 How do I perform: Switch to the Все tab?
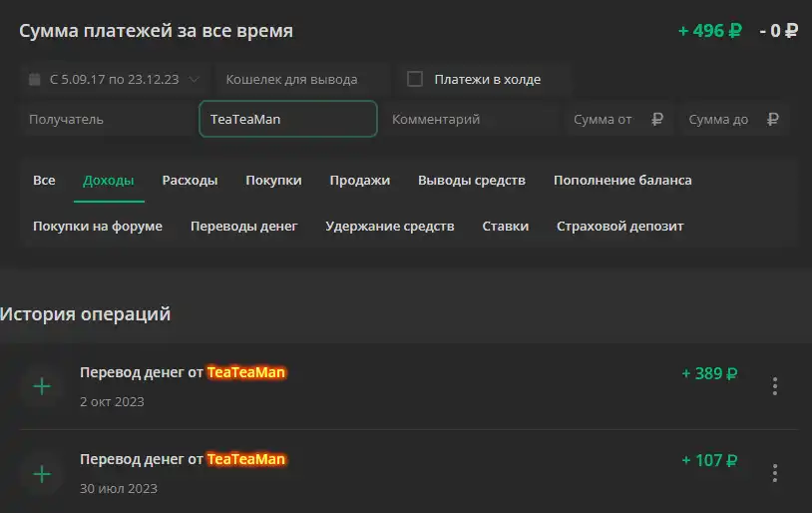[x=44, y=181]
